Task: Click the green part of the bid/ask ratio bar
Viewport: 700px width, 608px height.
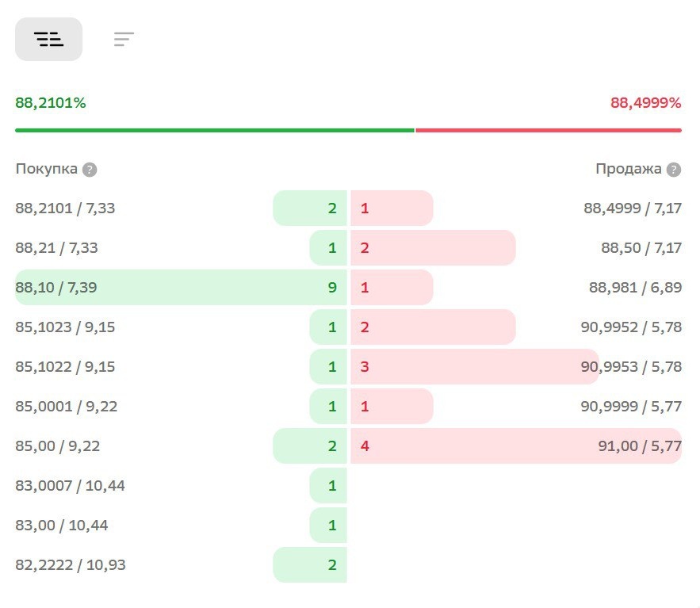Action: pyautogui.click(x=214, y=130)
